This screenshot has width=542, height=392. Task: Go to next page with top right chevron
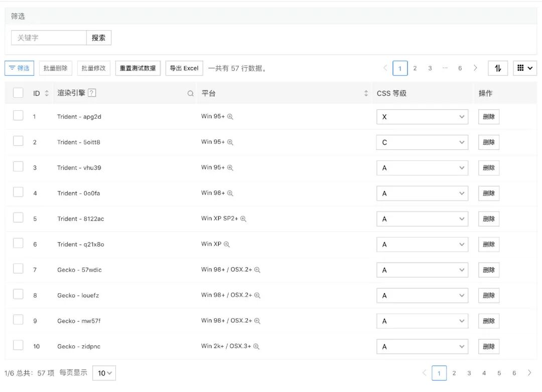(475, 68)
